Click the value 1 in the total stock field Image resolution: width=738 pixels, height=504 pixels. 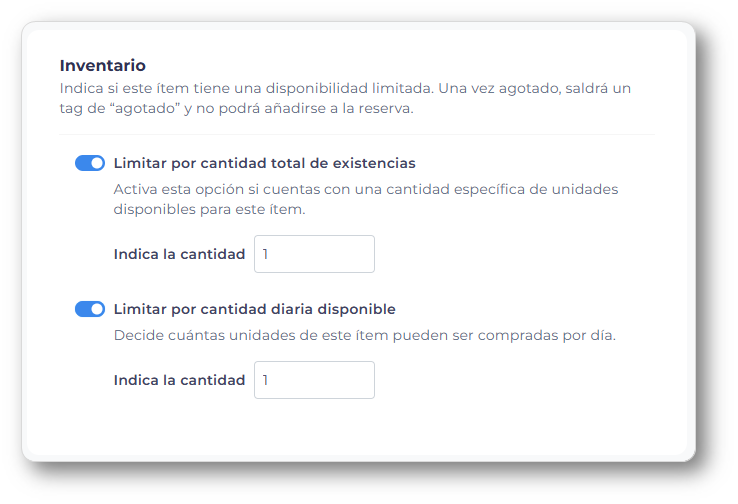[266, 254]
